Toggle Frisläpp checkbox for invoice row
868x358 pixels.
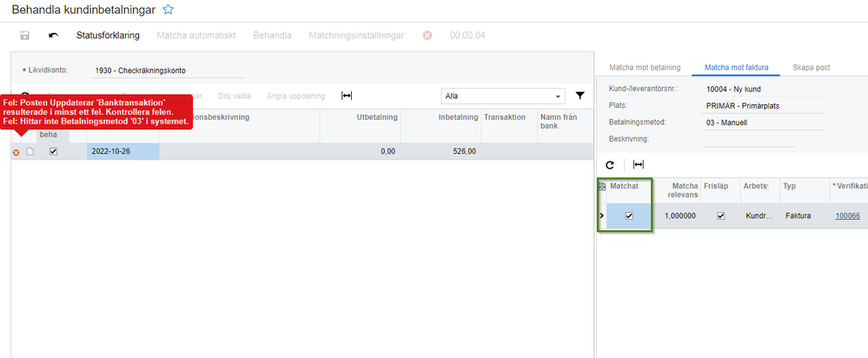pos(720,215)
